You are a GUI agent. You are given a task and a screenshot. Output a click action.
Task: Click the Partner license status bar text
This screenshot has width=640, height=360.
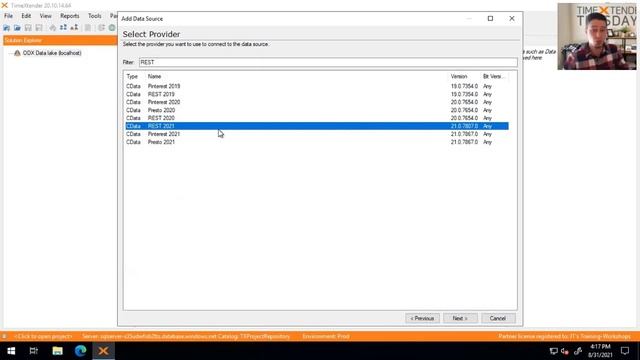coord(564,336)
